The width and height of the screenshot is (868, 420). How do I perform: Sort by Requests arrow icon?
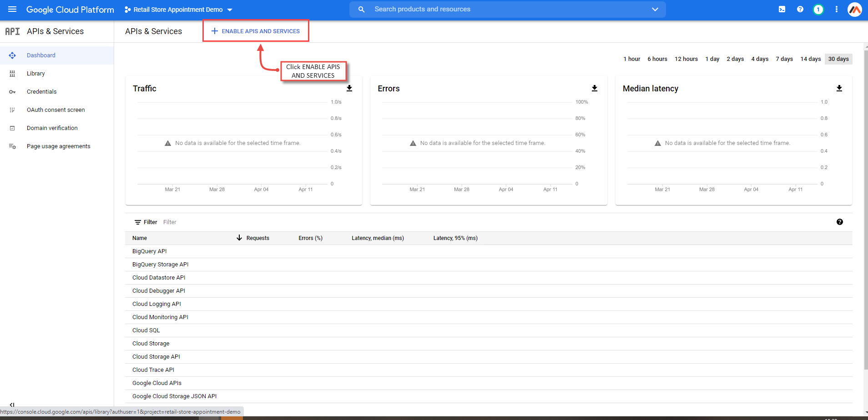tap(239, 238)
